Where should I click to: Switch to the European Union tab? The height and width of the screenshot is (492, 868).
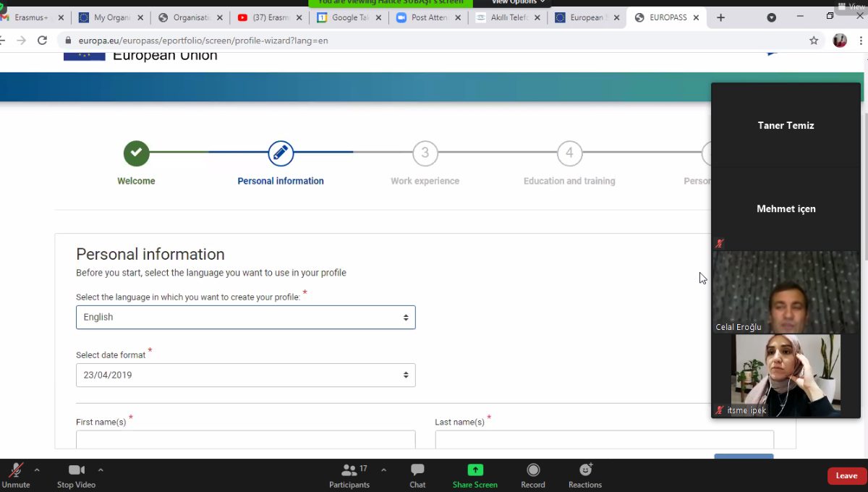tap(587, 17)
